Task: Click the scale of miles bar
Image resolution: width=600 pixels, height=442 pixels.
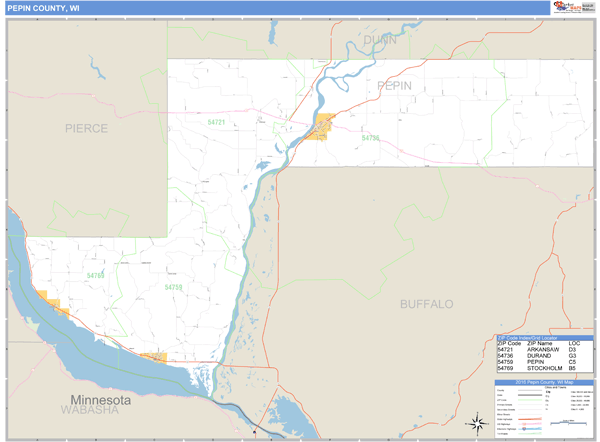Action: [568, 423]
